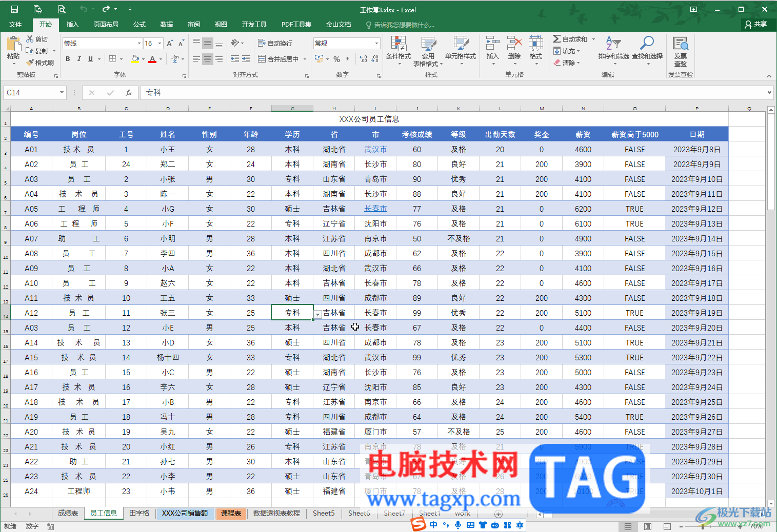Click the Format Painter brush icon
777x532 pixels.
[x=30, y=63]
